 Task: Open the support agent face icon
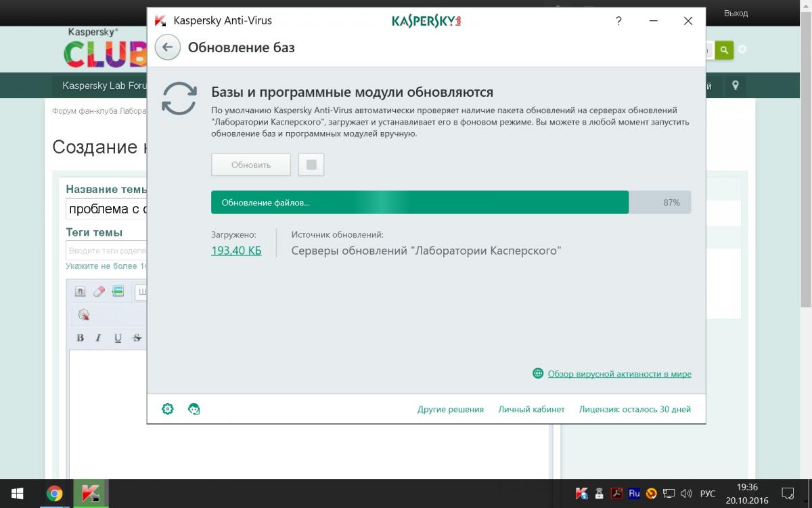pyautogui.click(x=194, y=409)
